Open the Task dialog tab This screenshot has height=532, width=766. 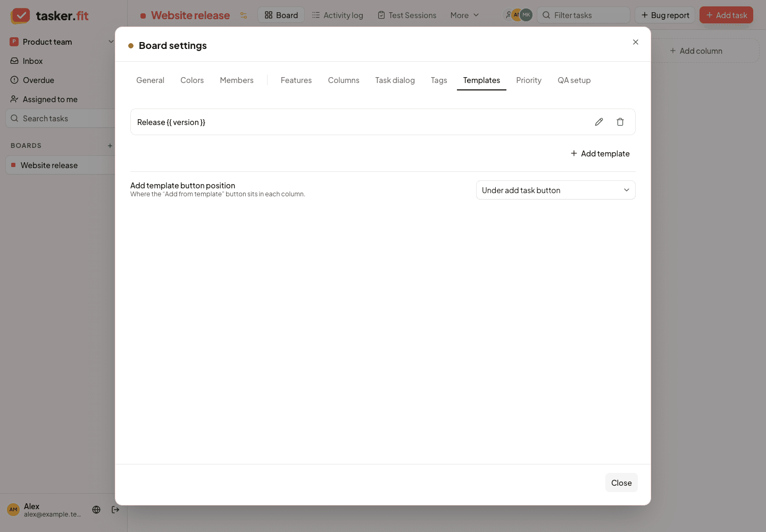click(395, 80)
